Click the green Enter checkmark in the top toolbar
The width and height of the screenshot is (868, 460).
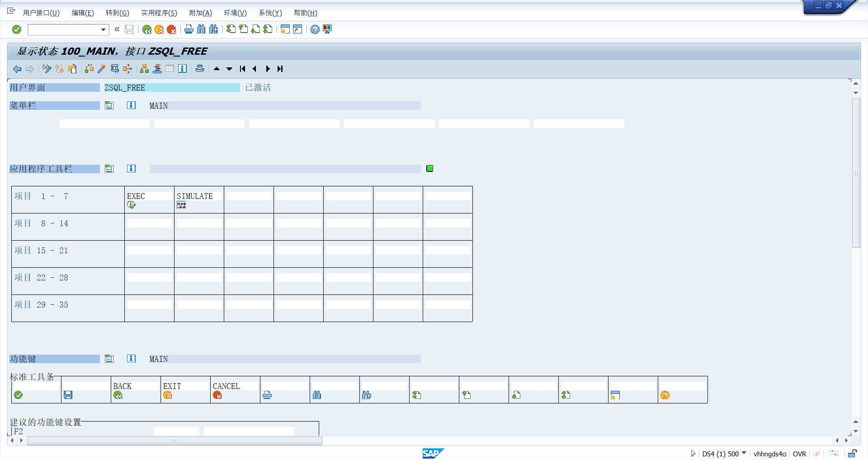[x=17, y=29]
